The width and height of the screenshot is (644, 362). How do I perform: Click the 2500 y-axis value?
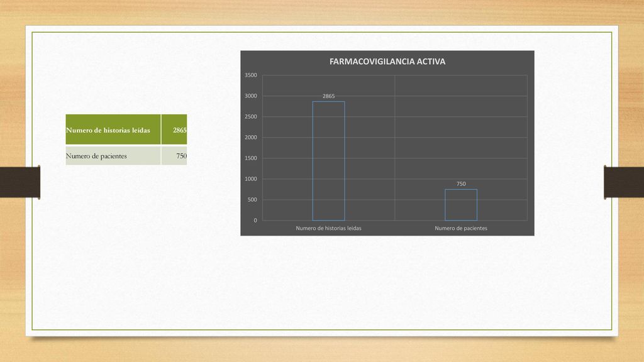(x=251, y=116)
